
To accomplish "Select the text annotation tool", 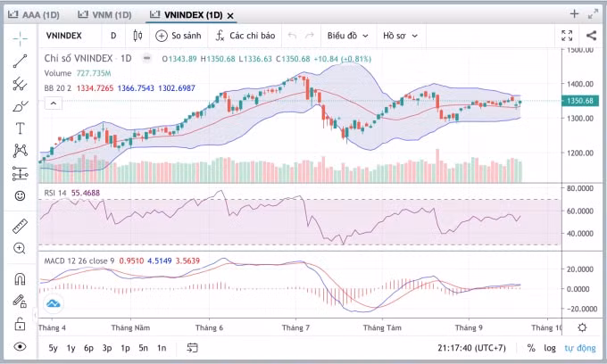I will coord(21,128).
